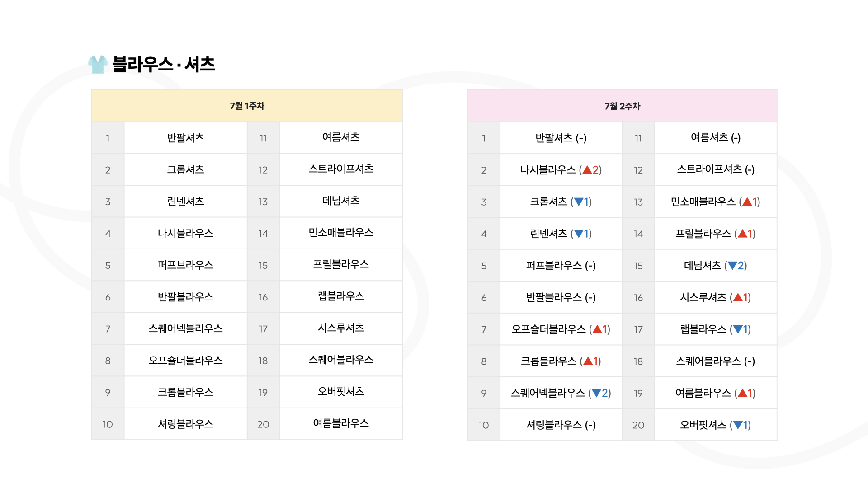Click rank number 15 in 7월 1주차

[263, 266]
